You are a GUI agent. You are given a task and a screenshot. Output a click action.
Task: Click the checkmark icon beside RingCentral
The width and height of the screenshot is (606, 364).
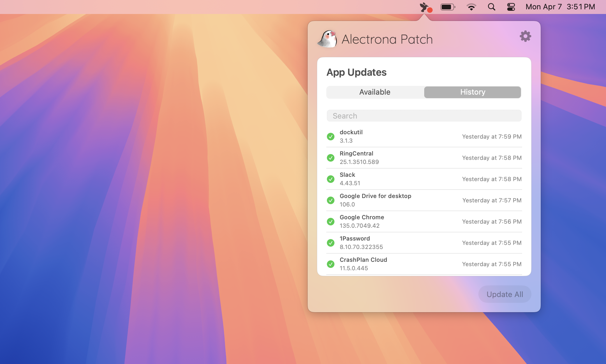click(x=331, y=158)
